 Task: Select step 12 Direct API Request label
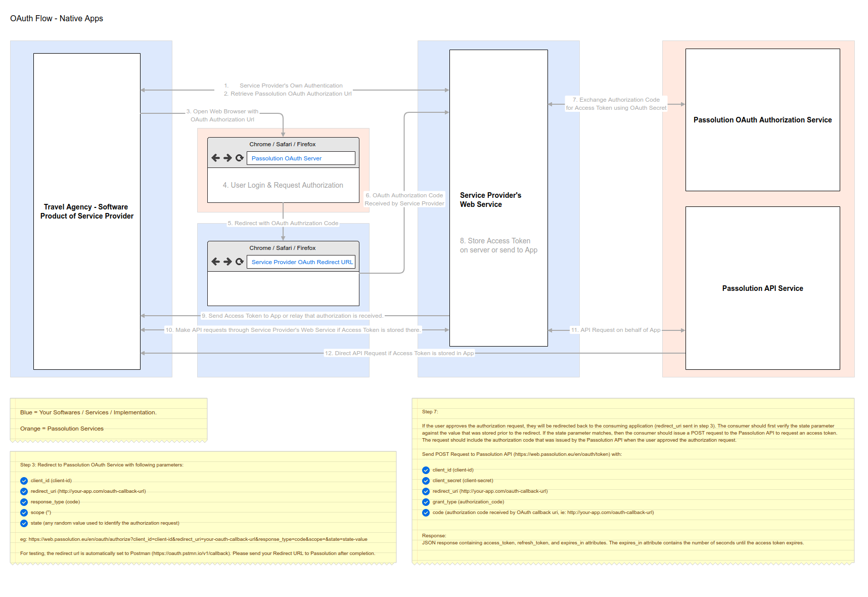coord(399,353)
